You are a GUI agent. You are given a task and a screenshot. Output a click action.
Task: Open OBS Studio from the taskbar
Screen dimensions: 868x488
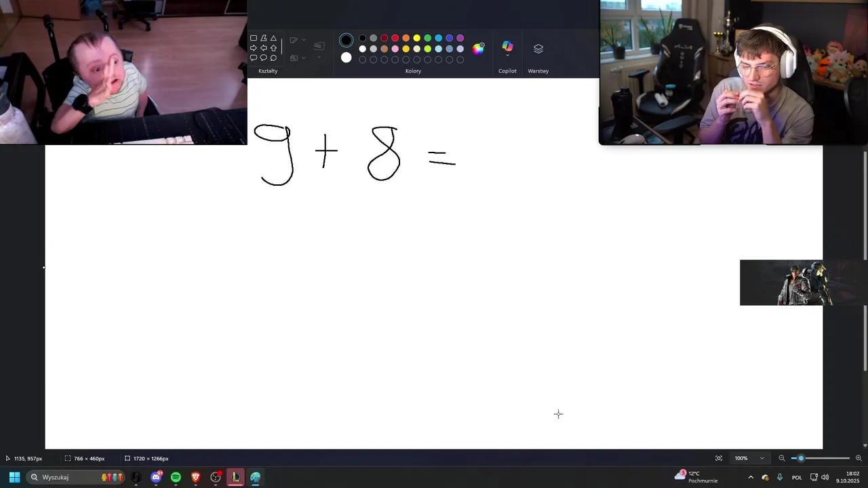click(216, 477)
